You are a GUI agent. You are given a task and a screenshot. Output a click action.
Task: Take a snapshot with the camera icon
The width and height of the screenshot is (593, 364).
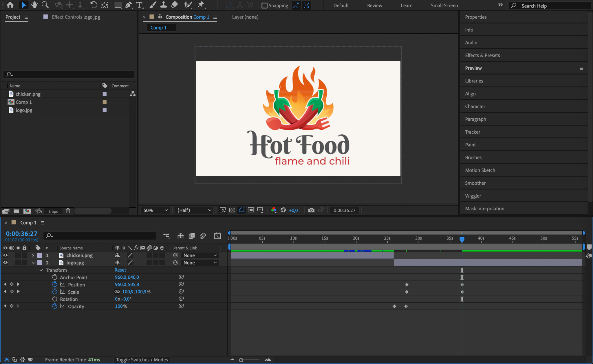(311, 210)
